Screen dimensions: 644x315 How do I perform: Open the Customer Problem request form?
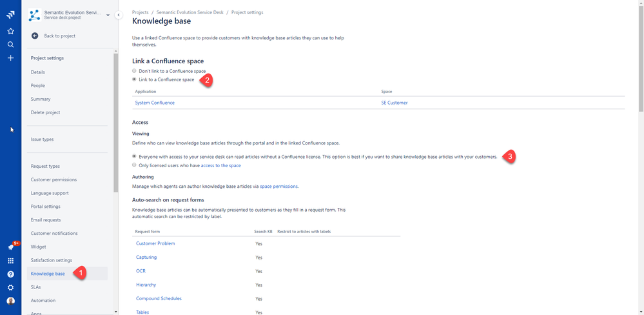coord(155,243)
